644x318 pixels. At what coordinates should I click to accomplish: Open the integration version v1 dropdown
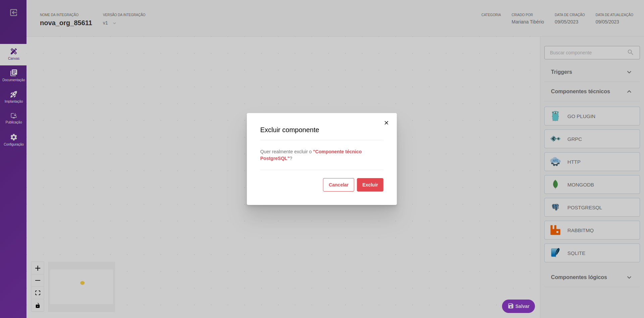[x=109, y=23]
